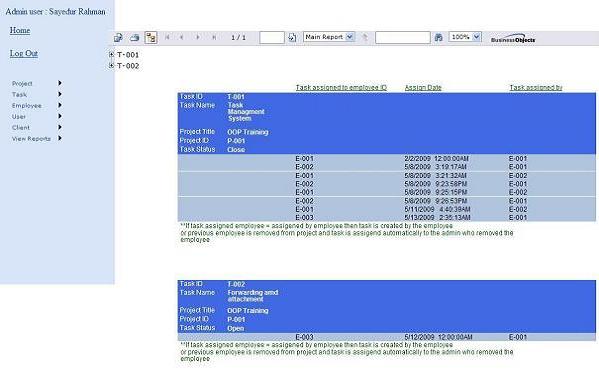
Task: Click 'Task assigned to employee ID' column header
Action: (341, 87)
